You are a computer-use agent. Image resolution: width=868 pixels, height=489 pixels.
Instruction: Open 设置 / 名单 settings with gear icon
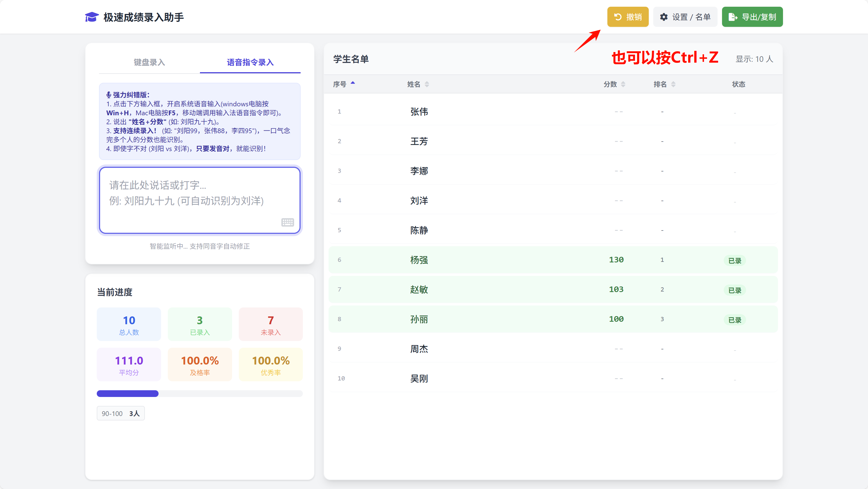(685, 17)
